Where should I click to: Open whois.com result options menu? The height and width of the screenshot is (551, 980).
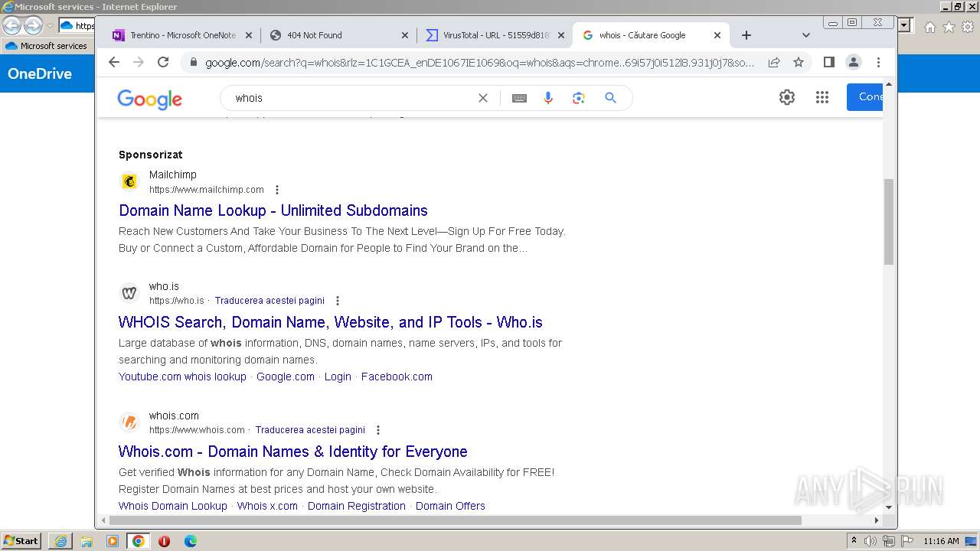tap(378, 430)
